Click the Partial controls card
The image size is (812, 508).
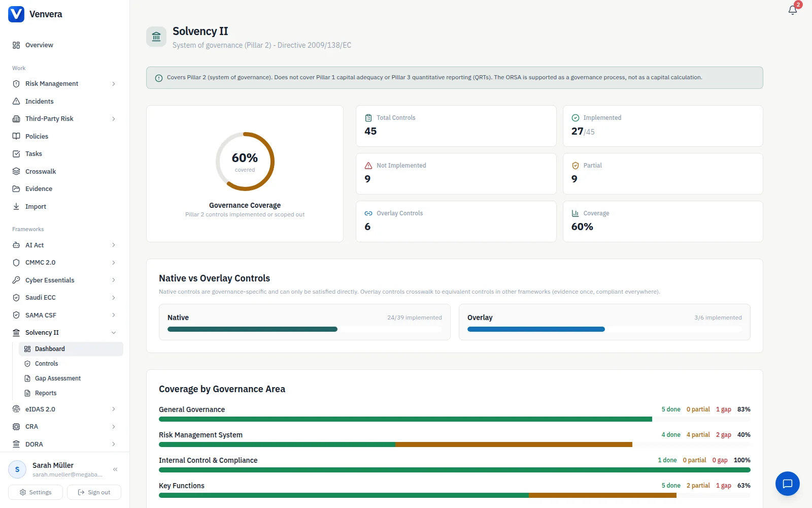(663, 174)
